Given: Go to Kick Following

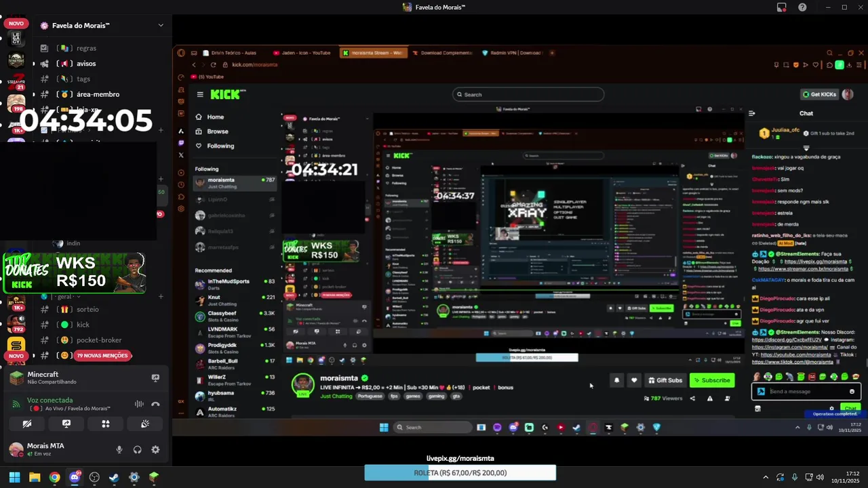Looking at the screenshot, I should (x=220, y=146).
